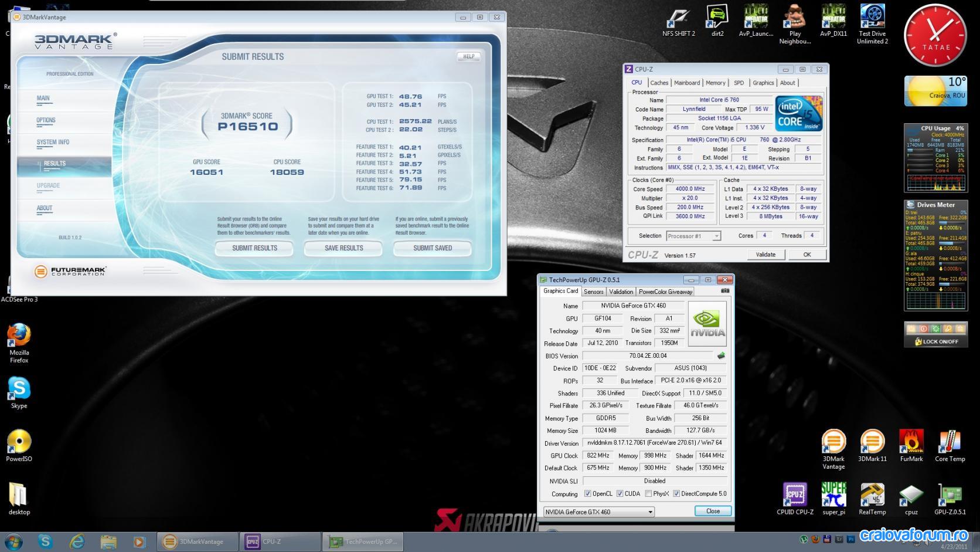Open the super_pi desktop icon
Viewport: 980px width, 552px height.
point(833,499)
